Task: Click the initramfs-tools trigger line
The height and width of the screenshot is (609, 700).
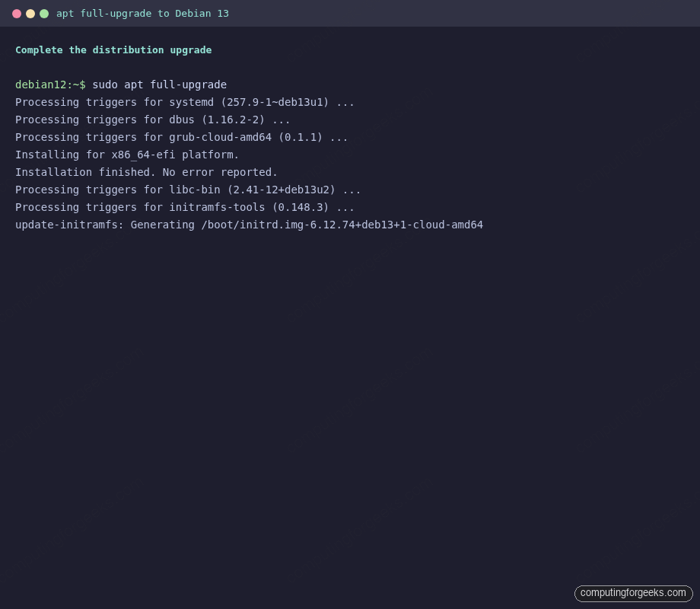Action: click(x=183, y=207)
